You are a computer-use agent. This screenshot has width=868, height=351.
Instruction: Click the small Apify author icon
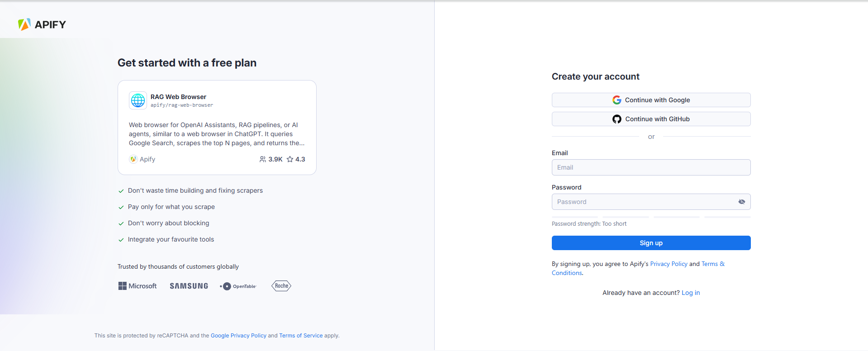coord(133,159)
